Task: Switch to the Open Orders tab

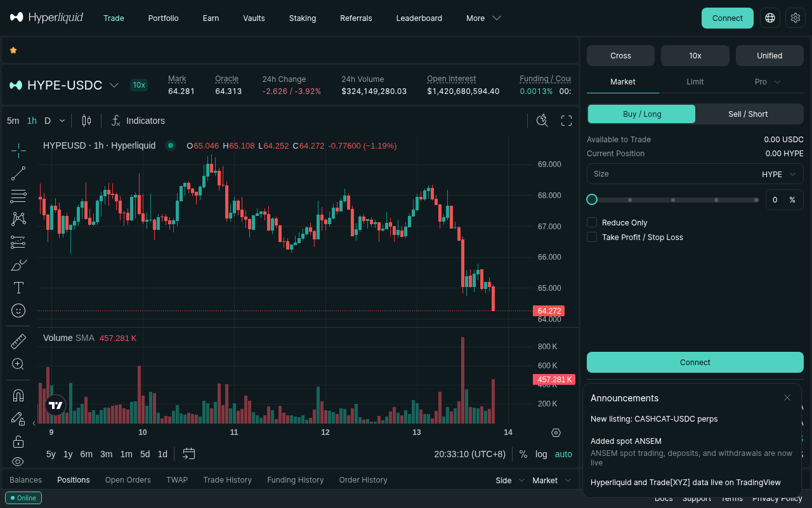Action: point(128,480)
